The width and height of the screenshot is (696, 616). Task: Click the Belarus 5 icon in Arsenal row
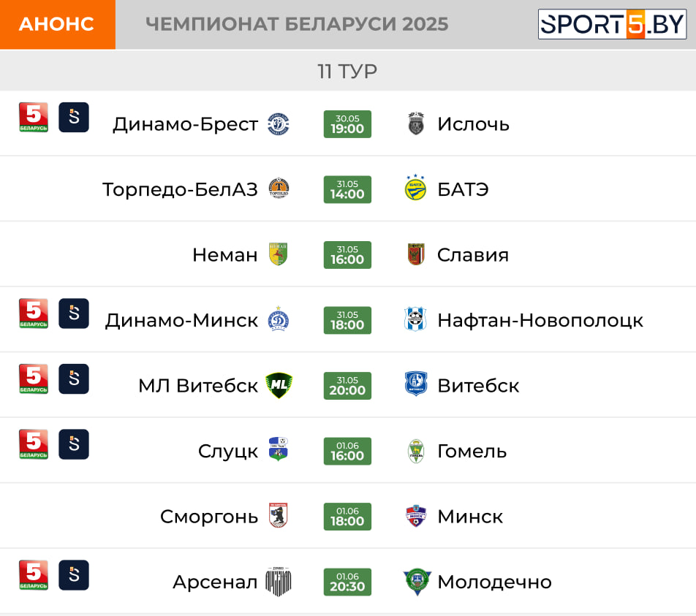pos(34,575)
